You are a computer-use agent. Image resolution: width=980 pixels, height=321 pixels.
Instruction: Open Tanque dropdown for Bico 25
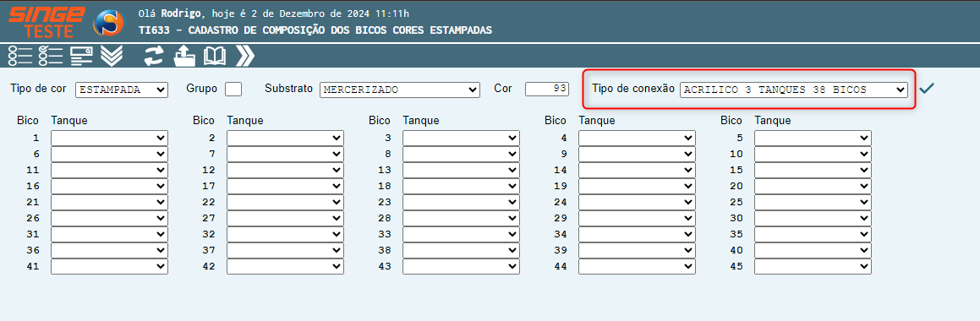[813, 203]
